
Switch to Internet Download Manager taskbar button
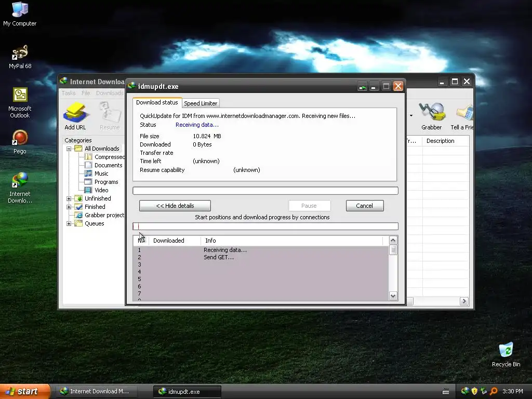pos(96,392)
